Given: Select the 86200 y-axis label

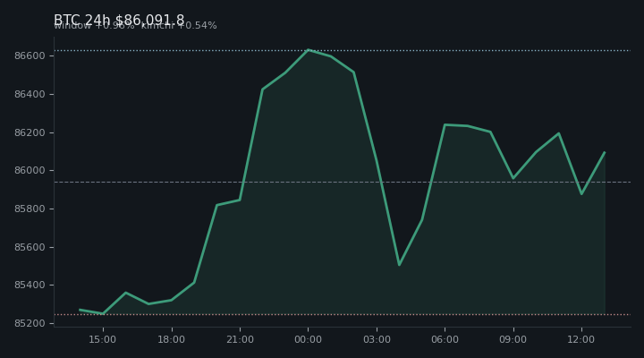Looking at the screenshot, I should 30,132.
